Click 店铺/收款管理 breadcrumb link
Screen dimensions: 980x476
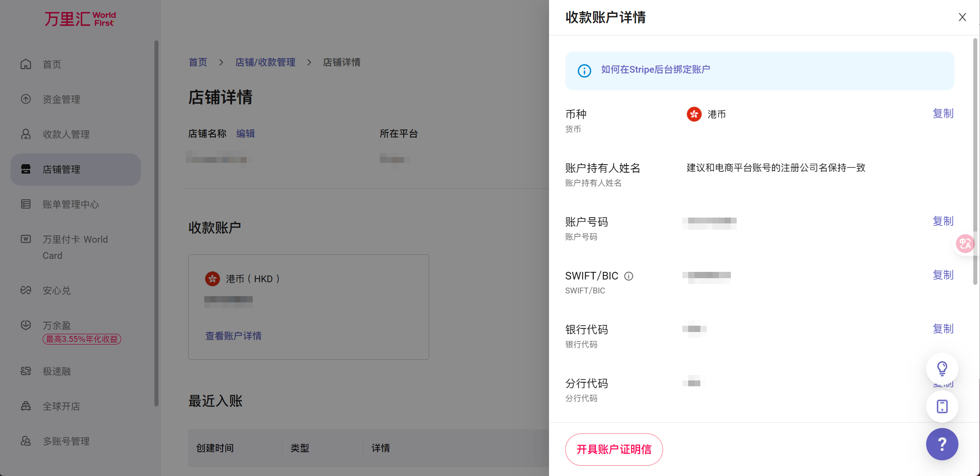pos(265,62)
